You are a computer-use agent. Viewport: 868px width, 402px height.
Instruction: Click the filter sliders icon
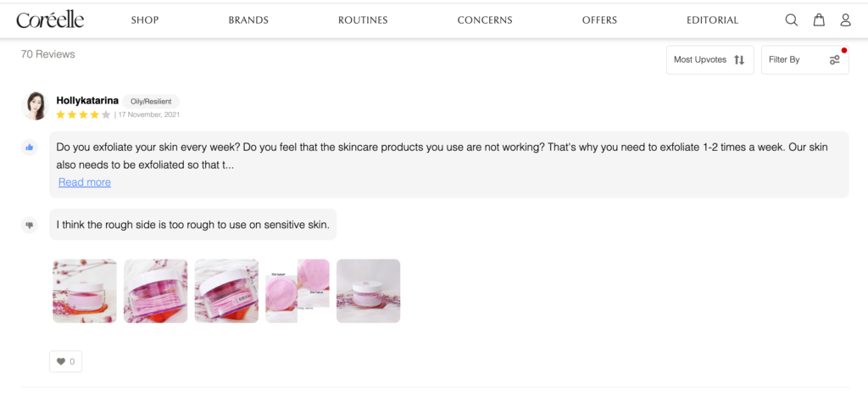[834, 60]
